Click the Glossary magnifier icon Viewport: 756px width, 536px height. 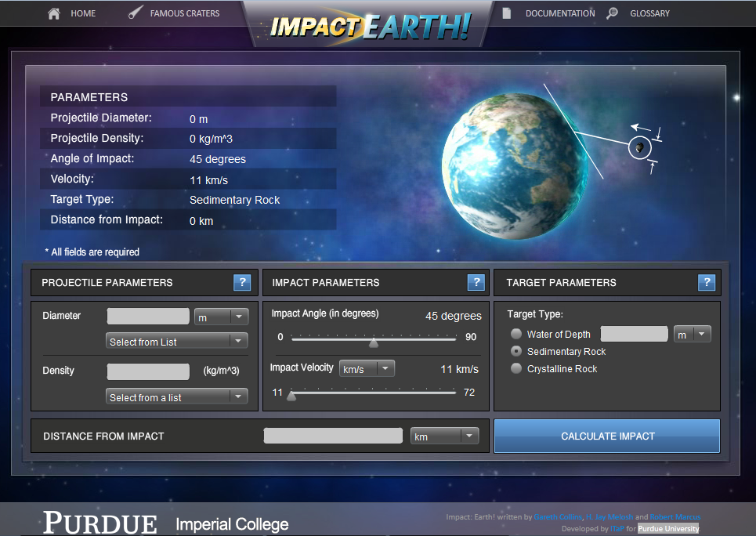tap(612, 13)
